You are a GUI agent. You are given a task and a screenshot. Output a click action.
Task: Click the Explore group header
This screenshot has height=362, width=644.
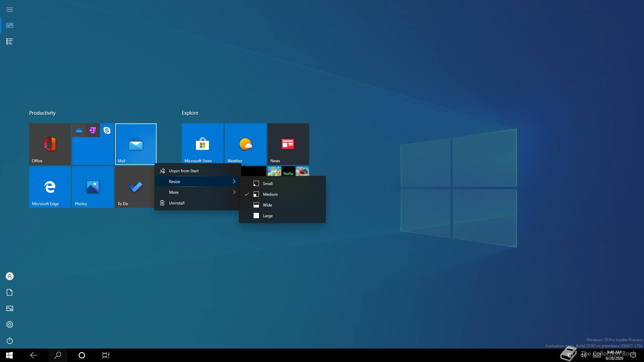click(x=190, y=113)
